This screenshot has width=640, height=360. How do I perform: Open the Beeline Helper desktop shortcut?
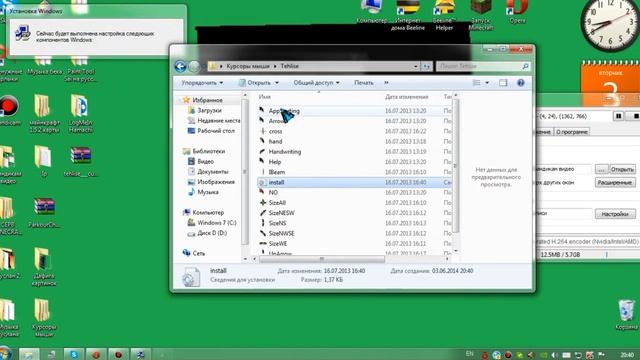point(444,16)
